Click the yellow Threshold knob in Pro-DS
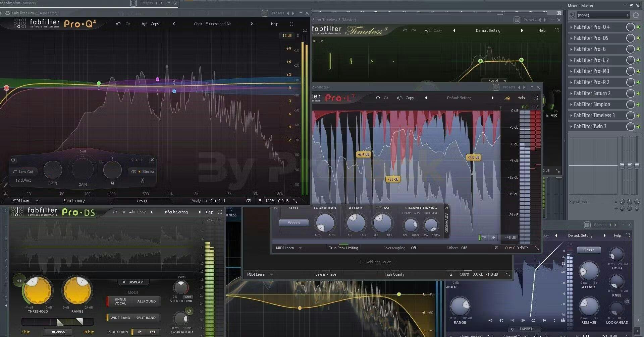Image resolution: width=644 pixels, height=337 pixels. tap(38, 290)
